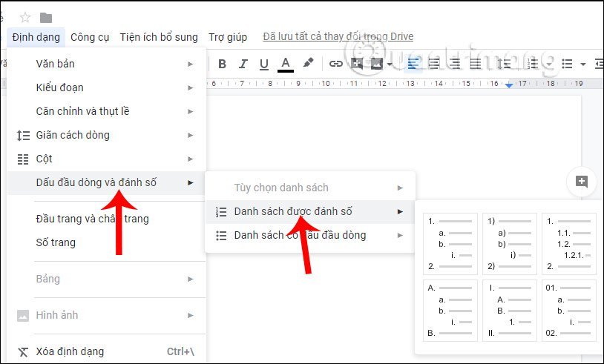Click the Drive save status link
This screenshot has height=364, width=604.
[338, 36]
